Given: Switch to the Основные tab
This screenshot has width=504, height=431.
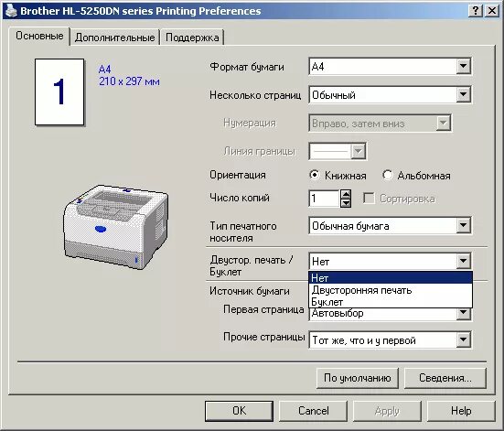Looking at the screenshot, I should click(x=39, y=36).
